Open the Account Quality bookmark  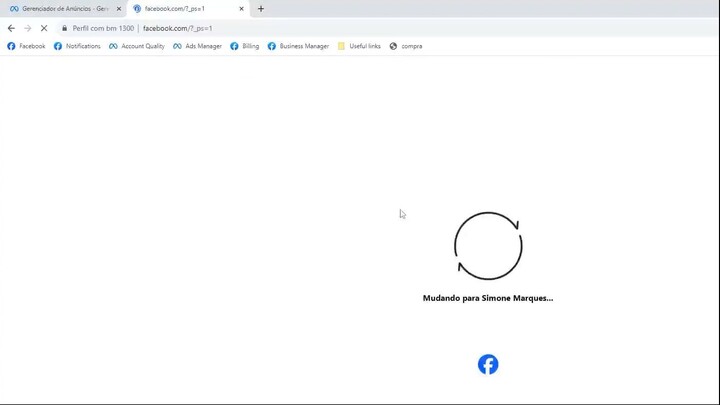(x=137, y=46)
